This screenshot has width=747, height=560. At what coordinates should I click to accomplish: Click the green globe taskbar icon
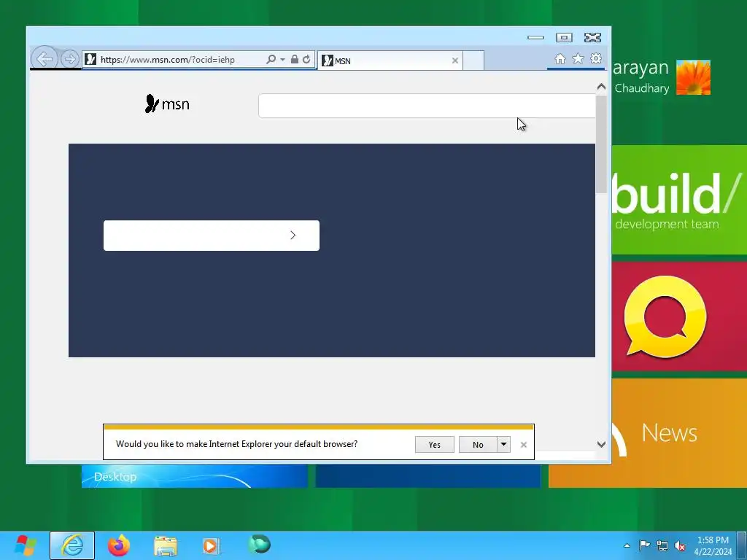coord(259,545)
